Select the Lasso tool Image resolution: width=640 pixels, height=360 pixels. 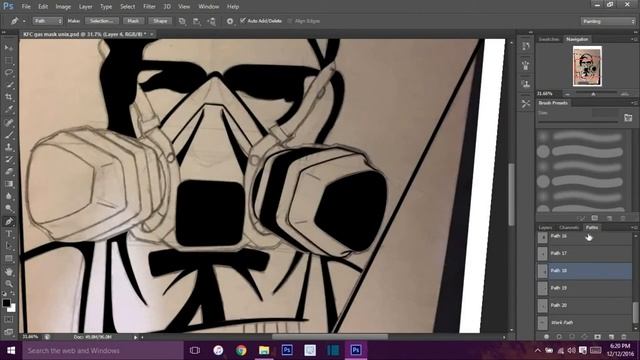tap(9, 73)
